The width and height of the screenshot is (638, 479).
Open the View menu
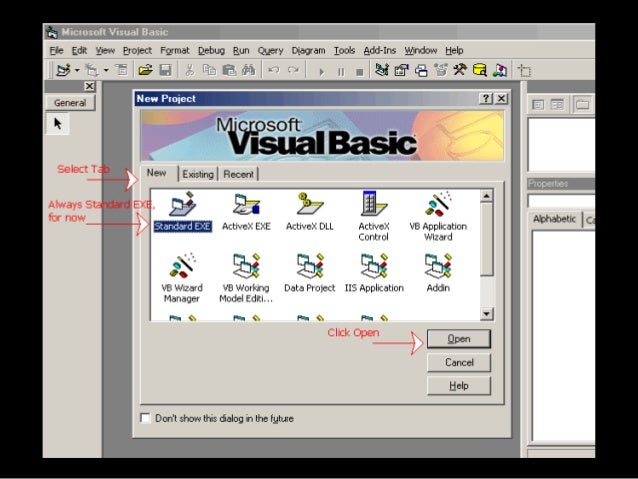105,50
